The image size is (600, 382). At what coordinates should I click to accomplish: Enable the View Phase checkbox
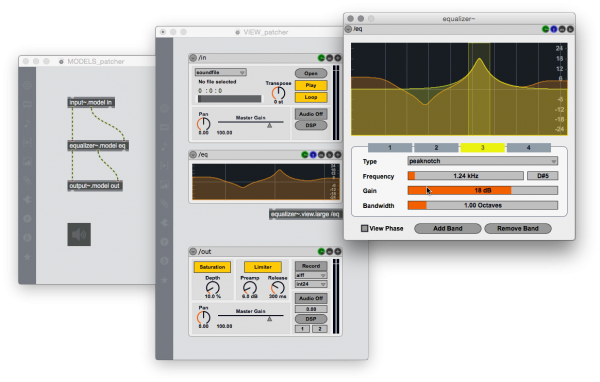[x=364, y=229]
